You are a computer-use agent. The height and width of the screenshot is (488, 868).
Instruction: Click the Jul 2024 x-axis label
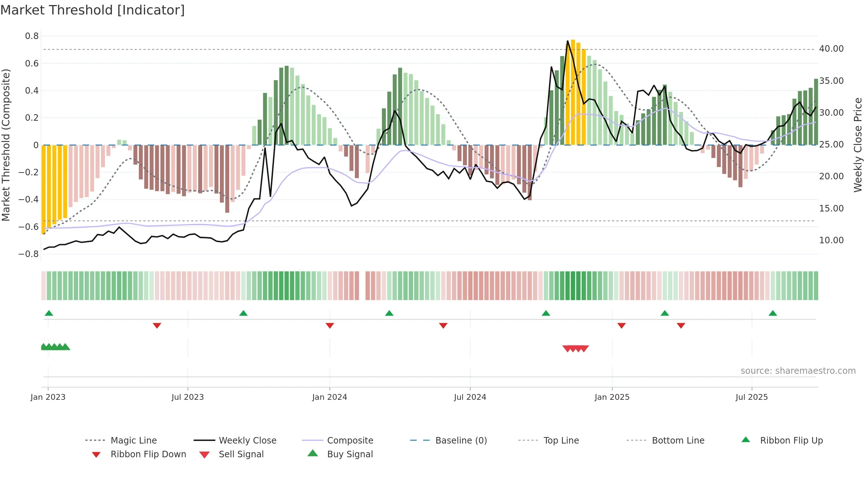pos(470,397)
